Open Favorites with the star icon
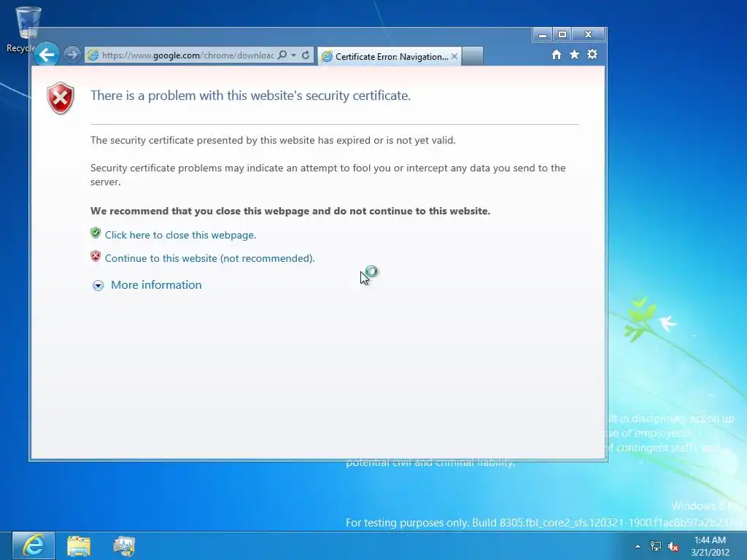This screenshot has width=747, height=560. 575,54
